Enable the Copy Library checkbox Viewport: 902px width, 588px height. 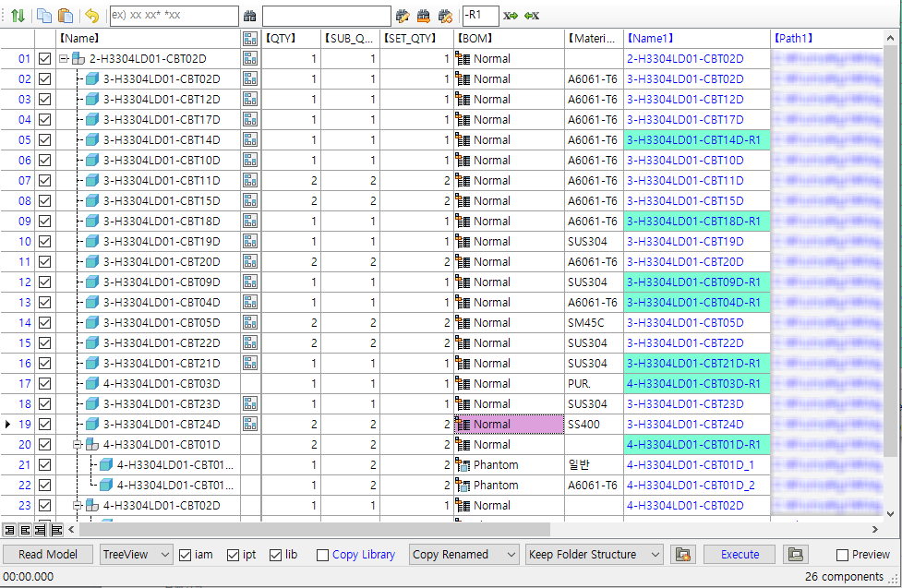322,555
